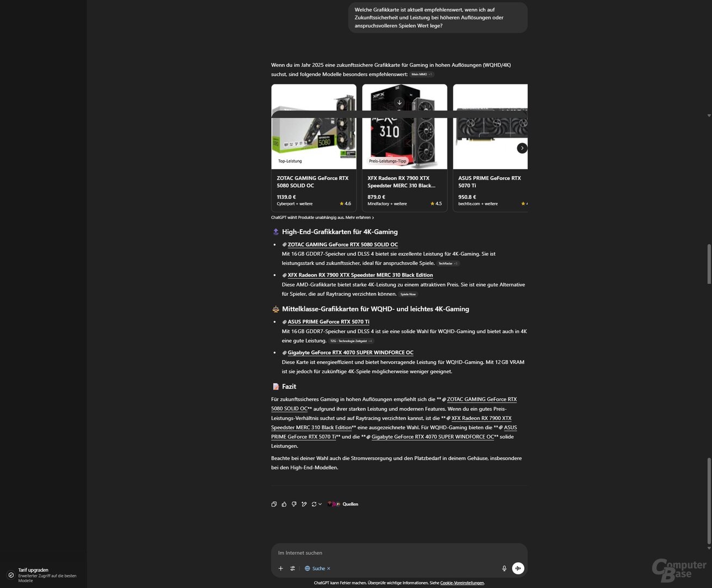Open the ASUS PRIME RTX 5070 Ti image
This screenshot has height=588, width=712.
click(x=490, y=127)
